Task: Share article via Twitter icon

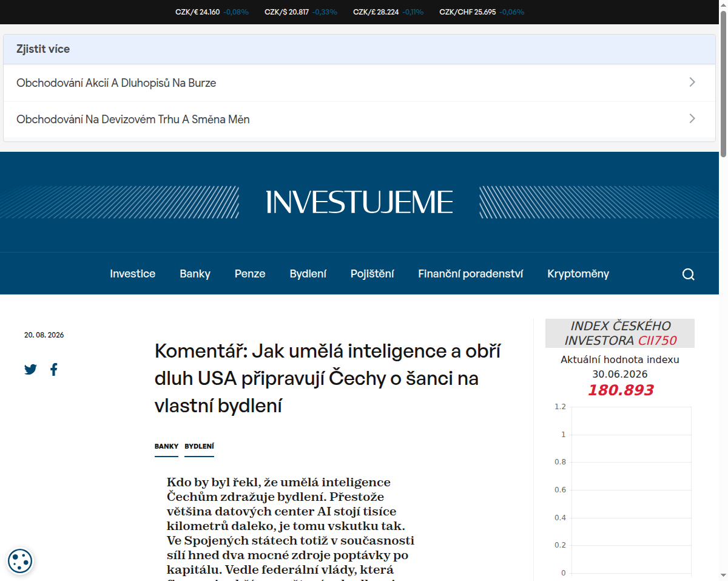Action: [30, 369]
